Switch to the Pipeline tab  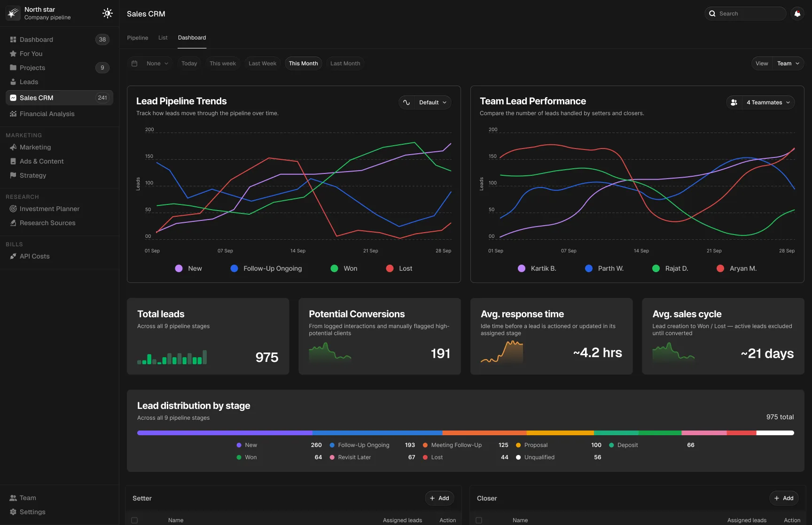tap(138, 38)
